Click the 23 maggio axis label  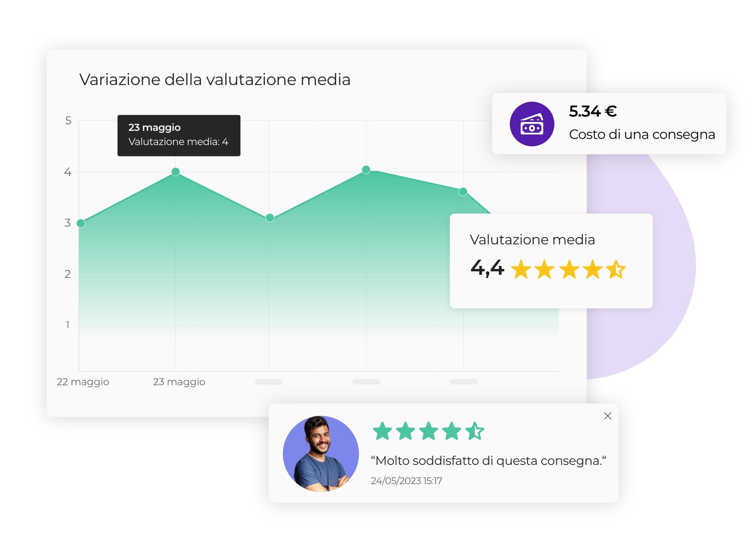point(179,382)
